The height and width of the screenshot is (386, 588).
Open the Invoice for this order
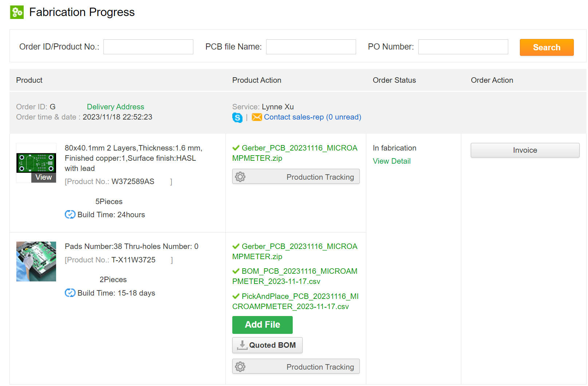tap(525, 150)
